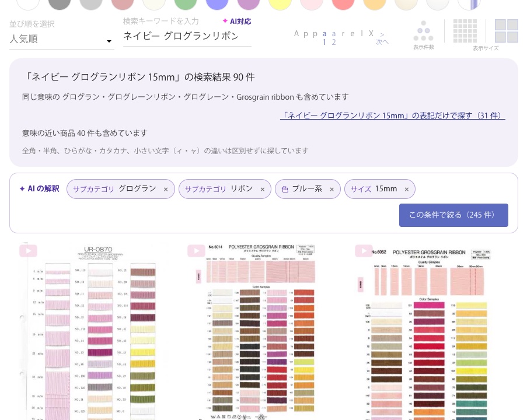527x420 pixels.
Task: Switch to small grid display size
Action: 465,31
